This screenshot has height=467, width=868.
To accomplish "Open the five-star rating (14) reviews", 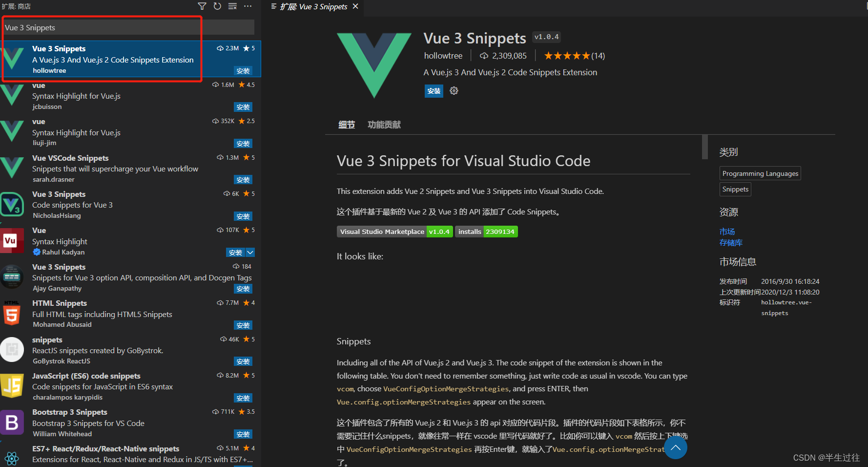I will pos(575,56).
